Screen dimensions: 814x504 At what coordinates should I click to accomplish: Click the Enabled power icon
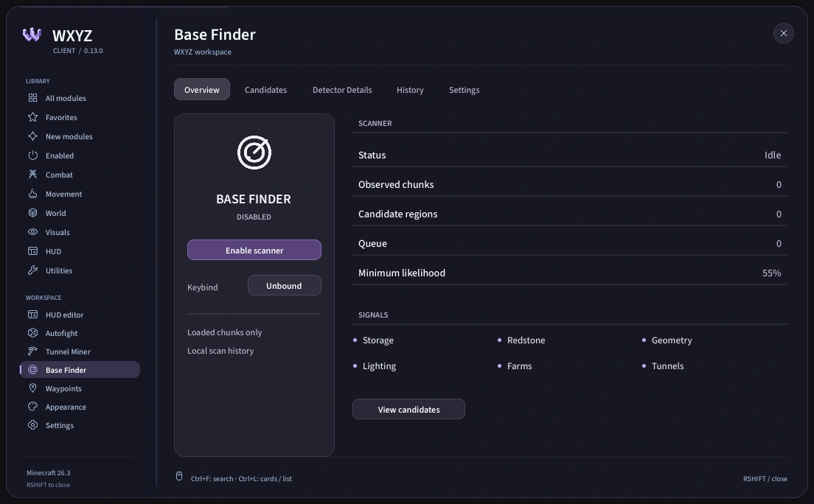pyautogui.click(x=32, y=155)
